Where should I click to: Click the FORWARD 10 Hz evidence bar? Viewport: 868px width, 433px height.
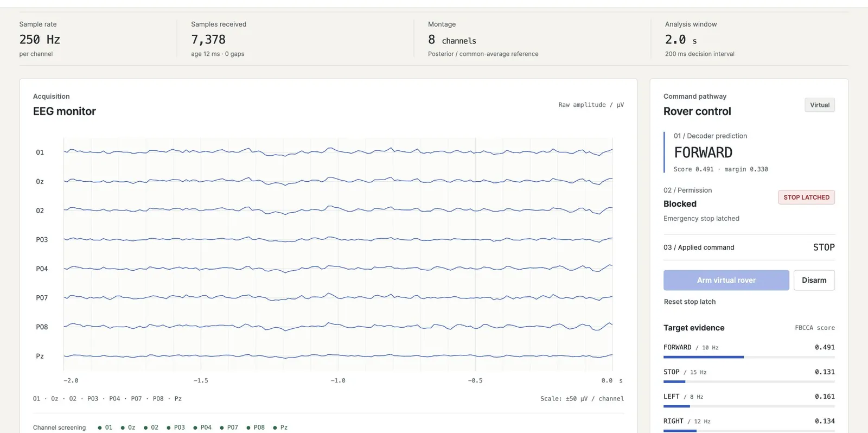(749, 357)
